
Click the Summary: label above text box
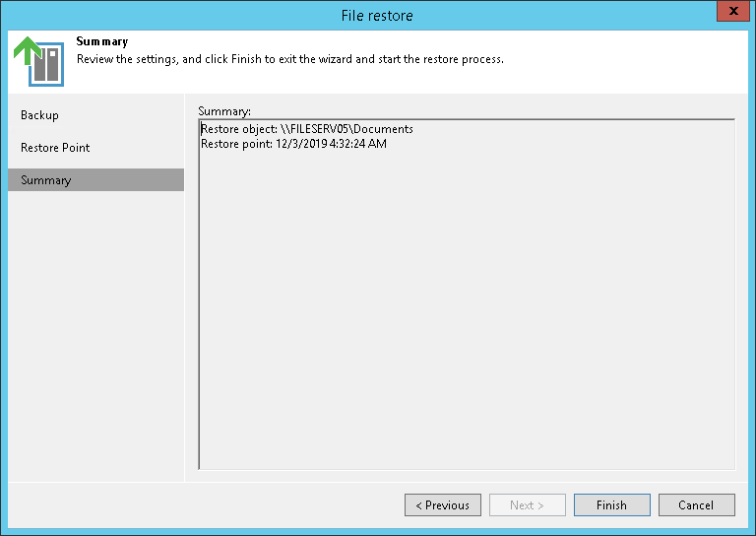(224, 111)
